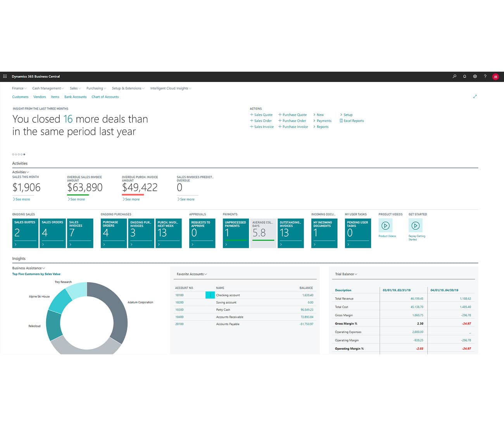Open the Activities dropdown
Viewport: 504px width, 426px height.
21,172
